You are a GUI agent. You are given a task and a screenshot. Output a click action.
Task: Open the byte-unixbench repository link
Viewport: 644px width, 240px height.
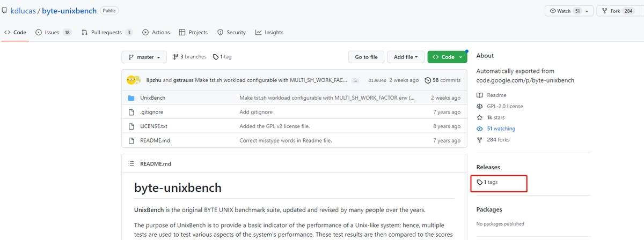coord(68,11)
